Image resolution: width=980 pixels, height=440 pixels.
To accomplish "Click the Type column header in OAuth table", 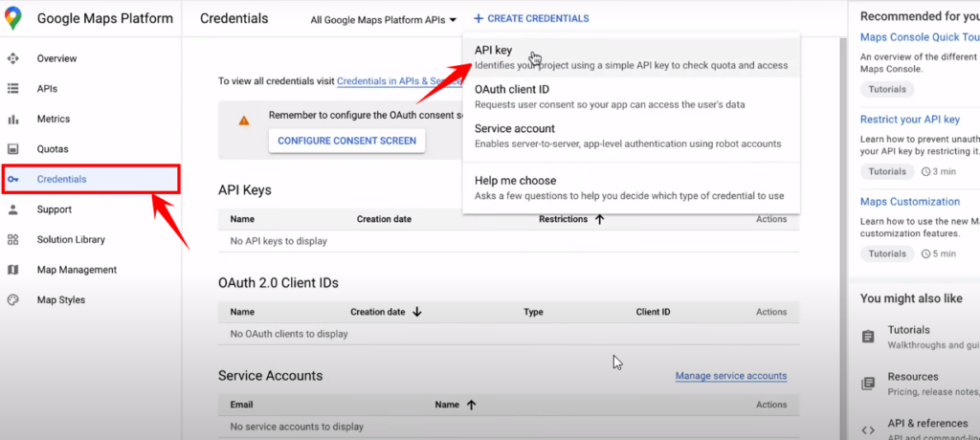I will click(x=533, y=312).
